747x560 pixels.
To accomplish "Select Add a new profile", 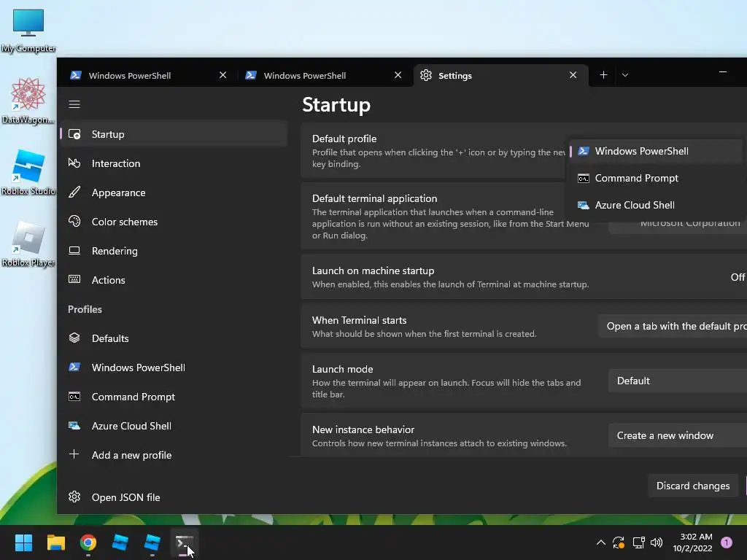I will pyautogui.click(x=174, y=455).
